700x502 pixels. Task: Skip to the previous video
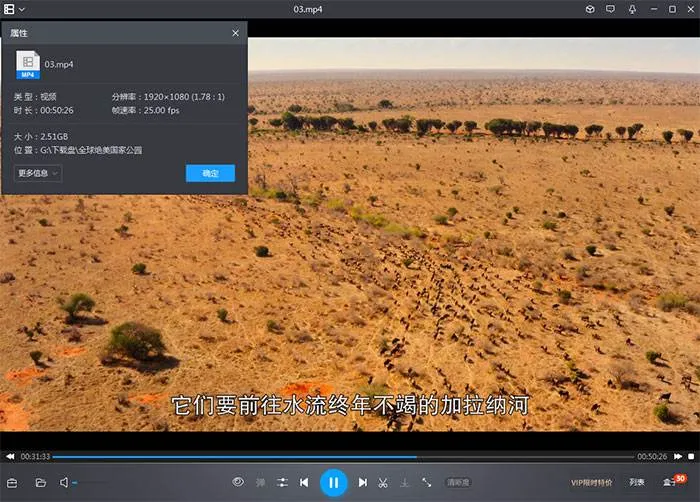coord(304,482)
